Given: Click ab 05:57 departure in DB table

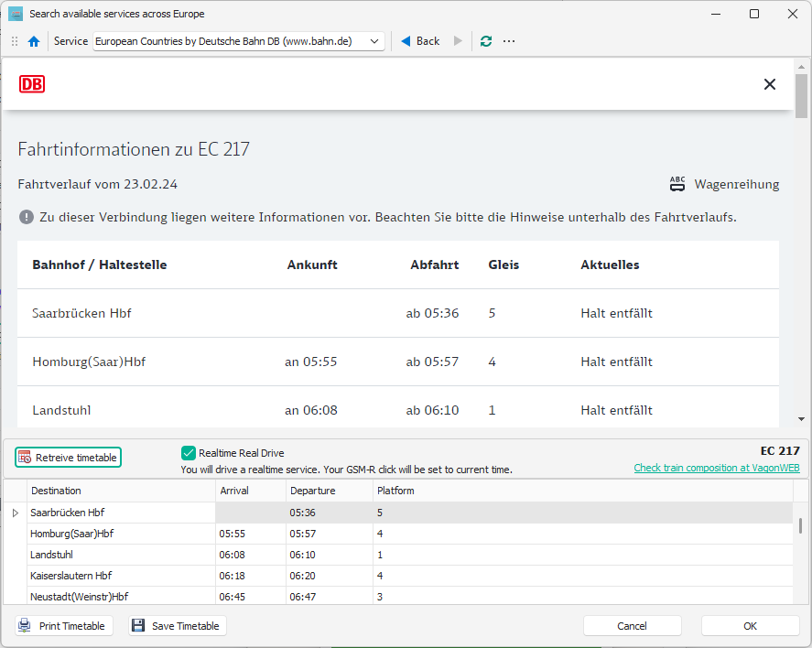Looking at the screenshot, I should point(432,362).
